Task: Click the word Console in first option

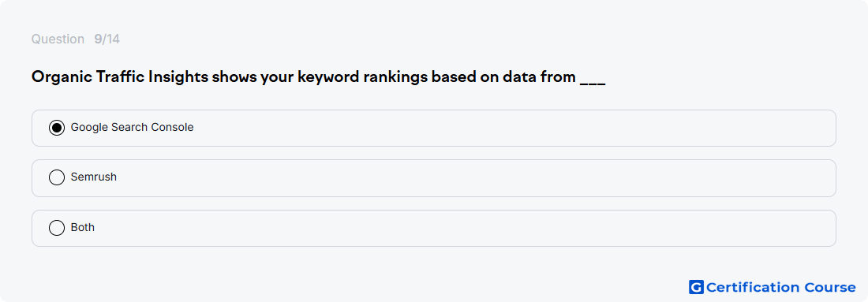Action: coord(174,127)
